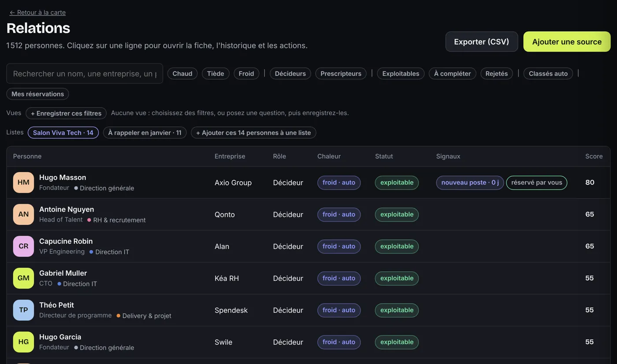Click the Swile company cell

click(x=223, y=342)
